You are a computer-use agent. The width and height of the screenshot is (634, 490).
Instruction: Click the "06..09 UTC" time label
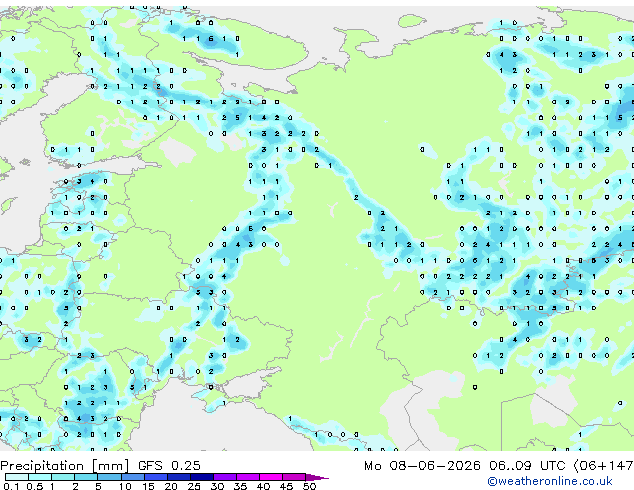coord(526,466)
